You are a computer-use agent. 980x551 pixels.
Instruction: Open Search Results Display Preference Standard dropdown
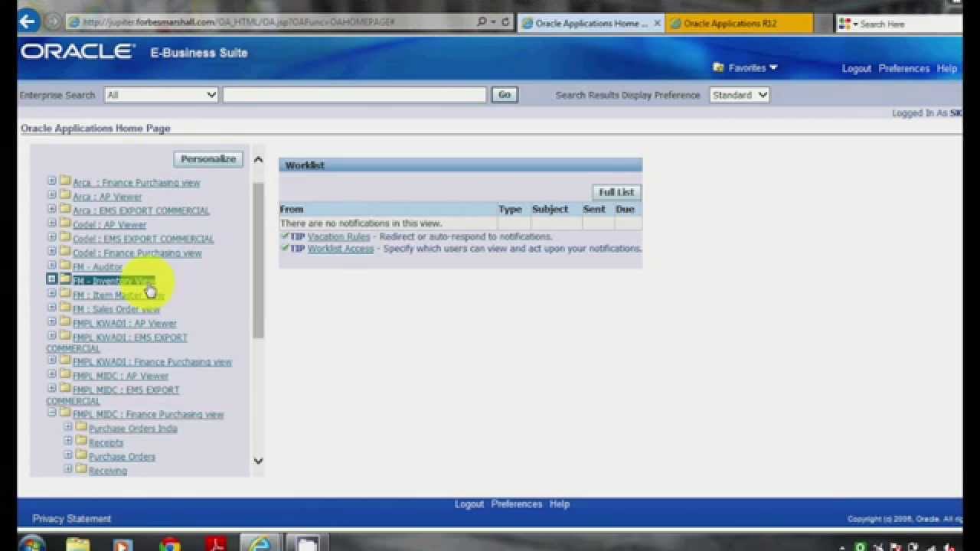point(740,95)
